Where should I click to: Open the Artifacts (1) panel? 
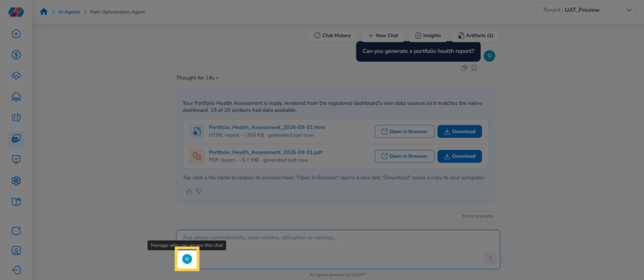(475, 36)
